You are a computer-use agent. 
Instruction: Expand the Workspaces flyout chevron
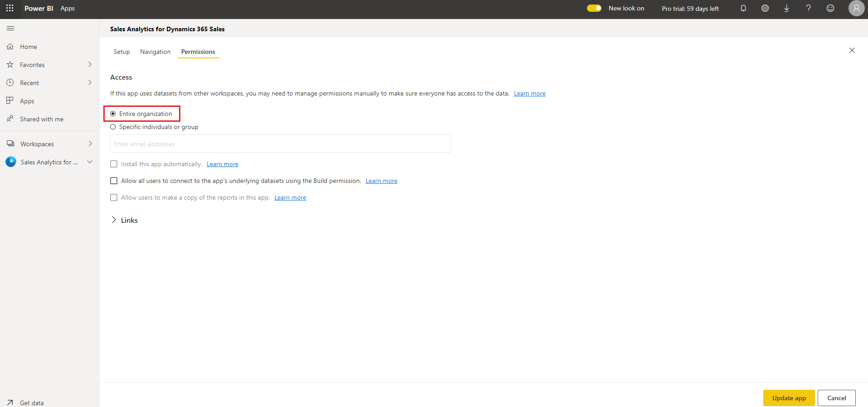tap(90, 144)
